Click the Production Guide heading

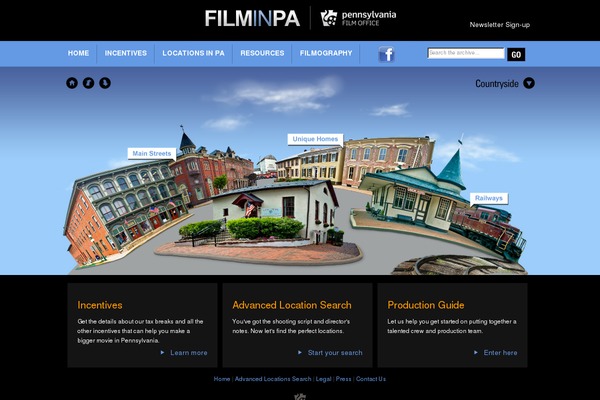[x=426, y=305]
